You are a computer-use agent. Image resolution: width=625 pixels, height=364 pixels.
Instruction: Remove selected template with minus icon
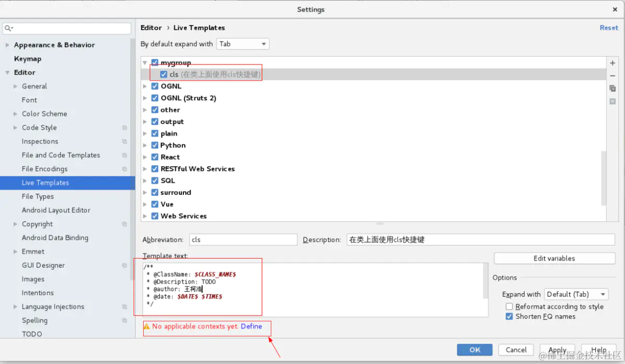pyautogui.click(x=612, y=76)
